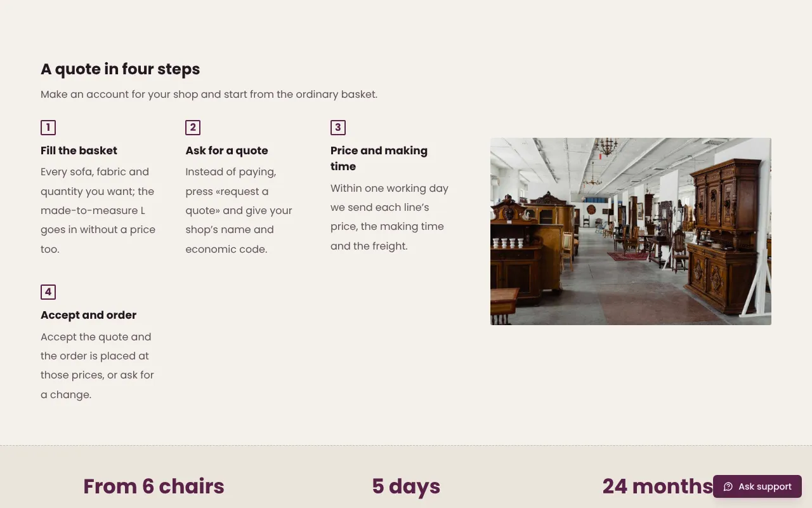Click the 'Ask for a quote' step title
Image resolution: width=812 pixels, height=508 pixels.
[x=226, y=150]
